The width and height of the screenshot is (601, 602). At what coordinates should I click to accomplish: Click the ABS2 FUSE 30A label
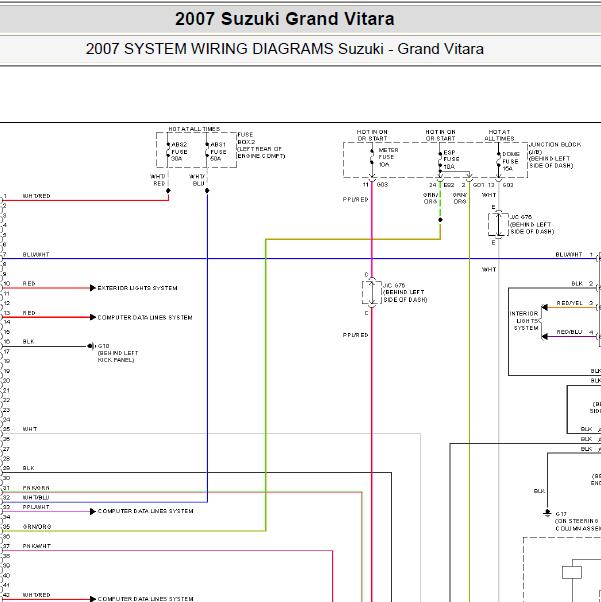179,152
